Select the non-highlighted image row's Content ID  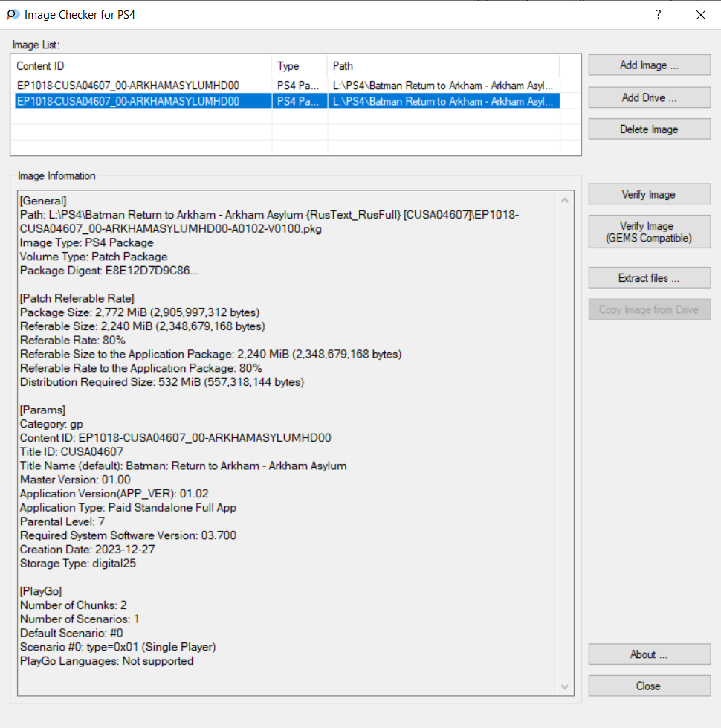coord(128,86)
